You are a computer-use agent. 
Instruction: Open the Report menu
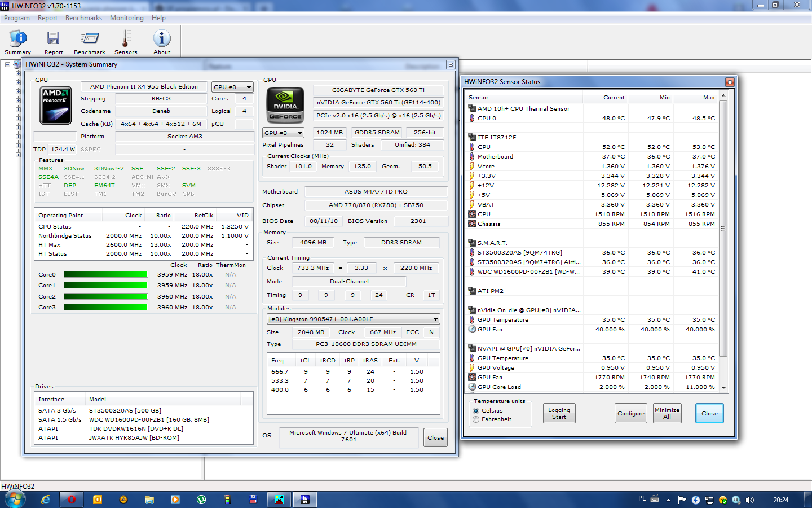48,18
